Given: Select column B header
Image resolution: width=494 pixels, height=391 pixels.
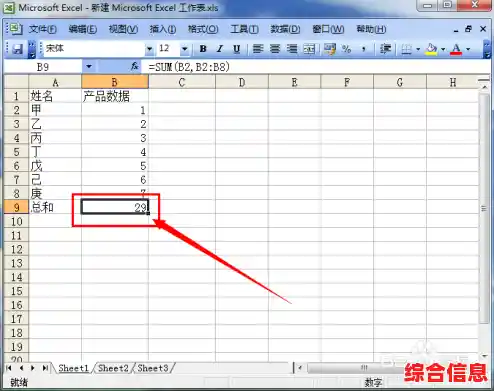Looking at the screenshot, I should click(115, 82).
